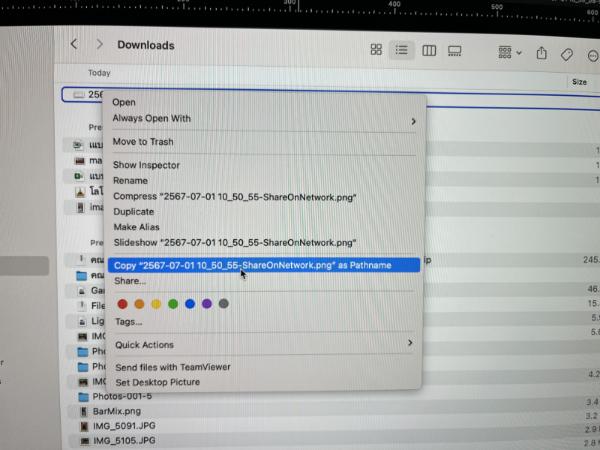Screen dimensions: 600x450
Task: Apply the purple tag color
Action: click(x=207, y=304)
